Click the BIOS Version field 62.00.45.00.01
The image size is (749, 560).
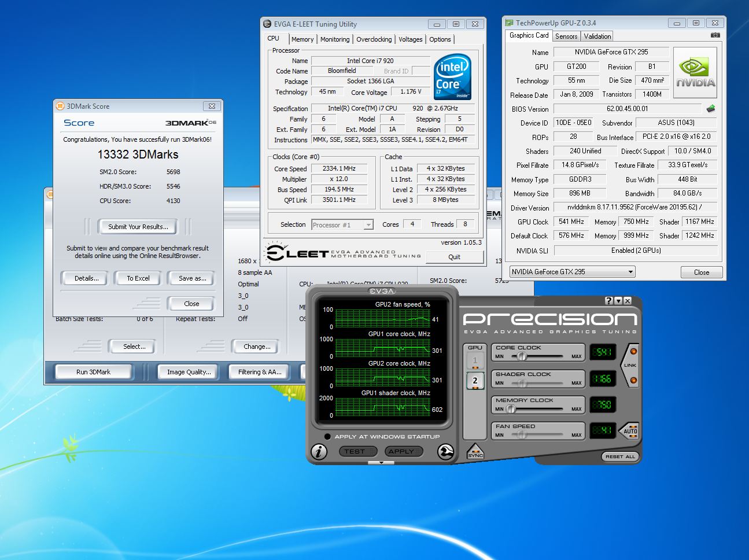tap(628, 109)
